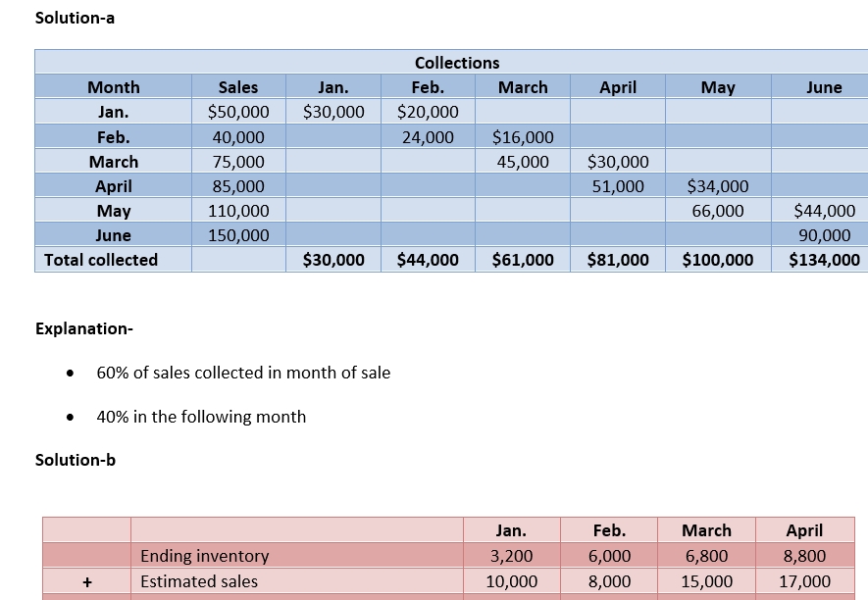The image size is (868, 600).
Task: Click the Sales column header
Action: click(237, 87)
